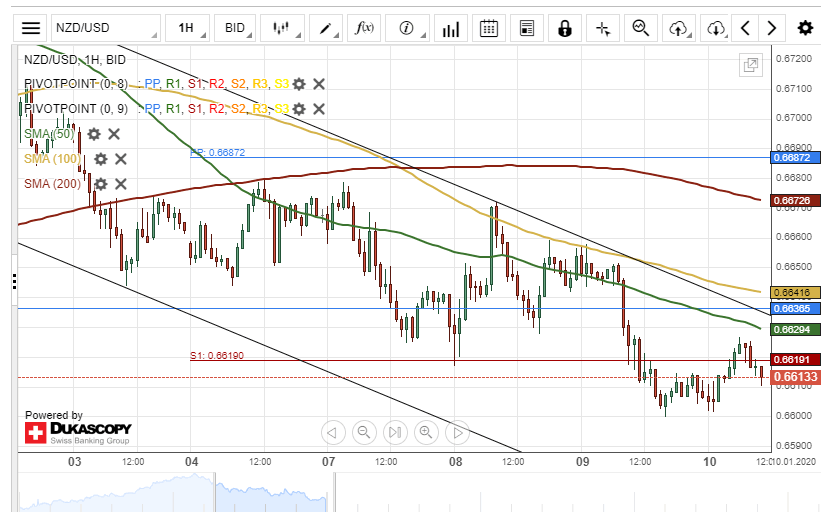Viewport: 828px width, 522px height.
Task: Open SMA (100) settings gear
Action: click(100, 159)
